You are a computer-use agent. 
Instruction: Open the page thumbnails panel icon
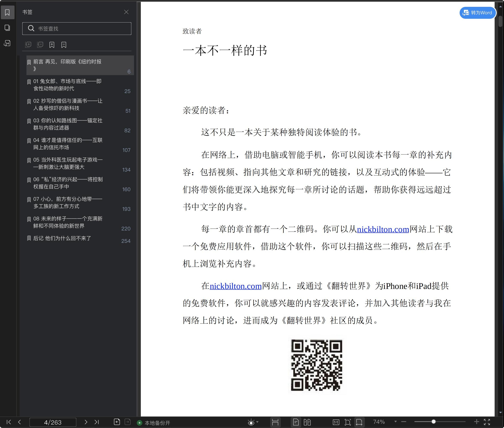(7, 28)
